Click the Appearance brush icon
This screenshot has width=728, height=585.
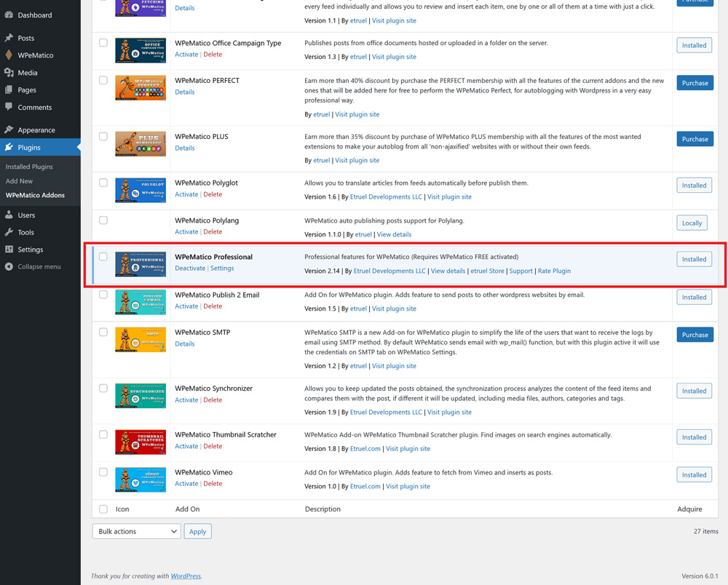9,130
